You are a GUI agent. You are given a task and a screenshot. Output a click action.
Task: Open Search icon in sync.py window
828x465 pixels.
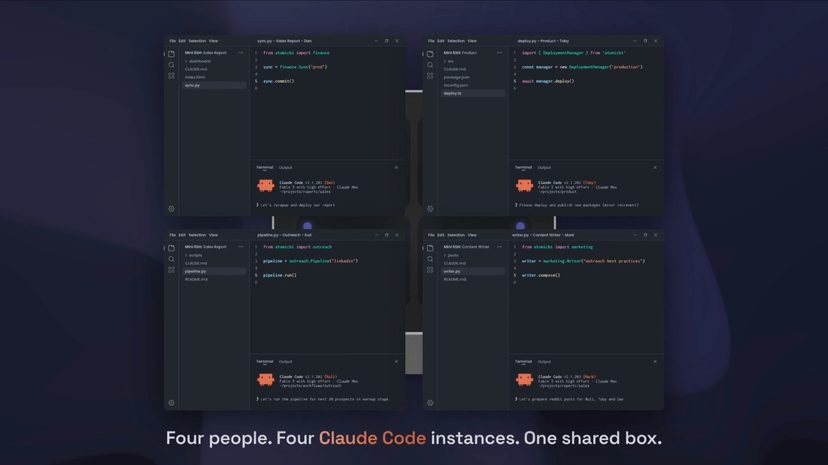coord(172,65)
